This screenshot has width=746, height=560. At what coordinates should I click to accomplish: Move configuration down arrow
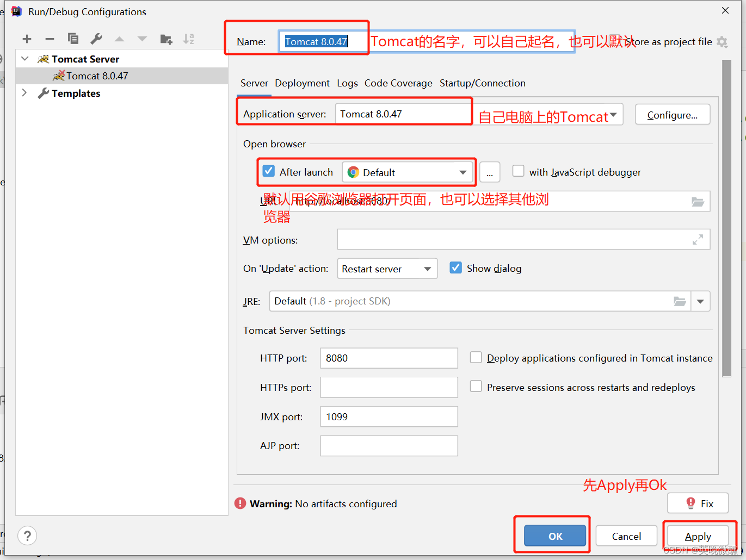point(142,39)
